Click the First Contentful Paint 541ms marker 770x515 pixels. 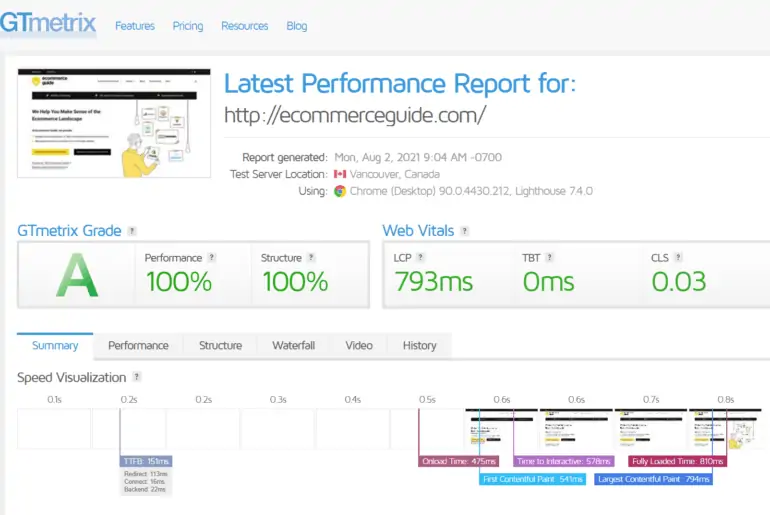tap(533, 479)
